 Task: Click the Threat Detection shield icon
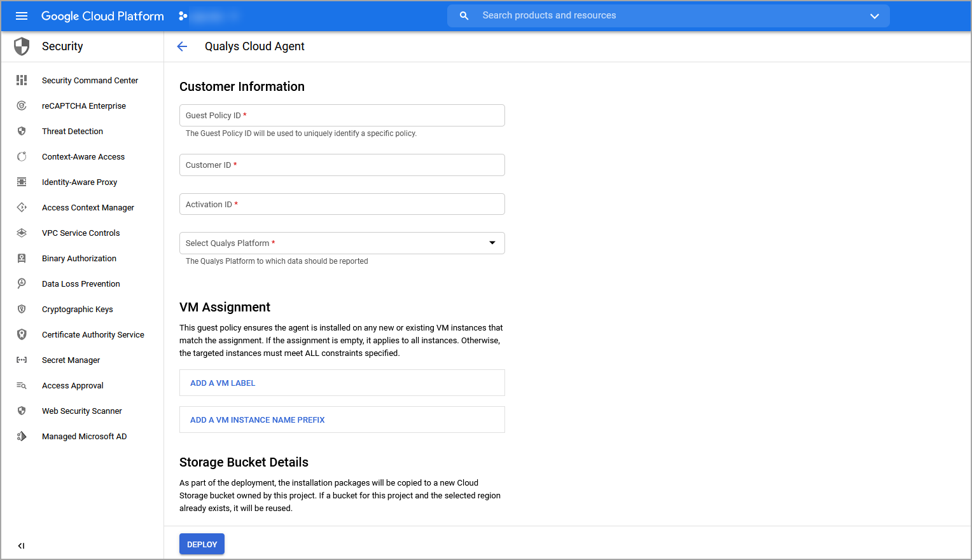(22, 131)
